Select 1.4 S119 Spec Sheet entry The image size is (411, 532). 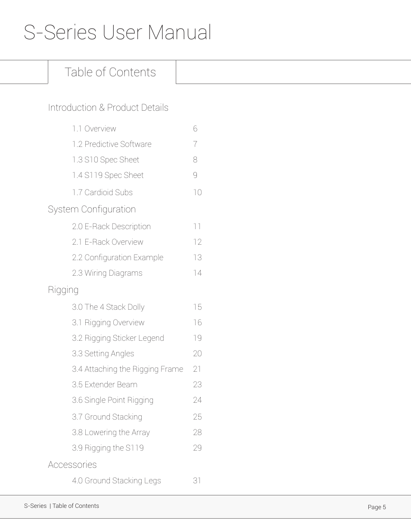tap(108, 175)
